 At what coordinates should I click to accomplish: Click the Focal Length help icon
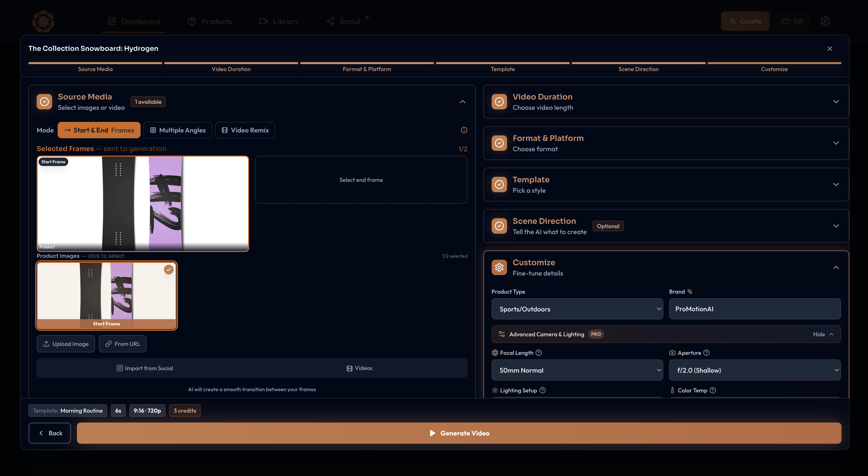pos(538,352)
